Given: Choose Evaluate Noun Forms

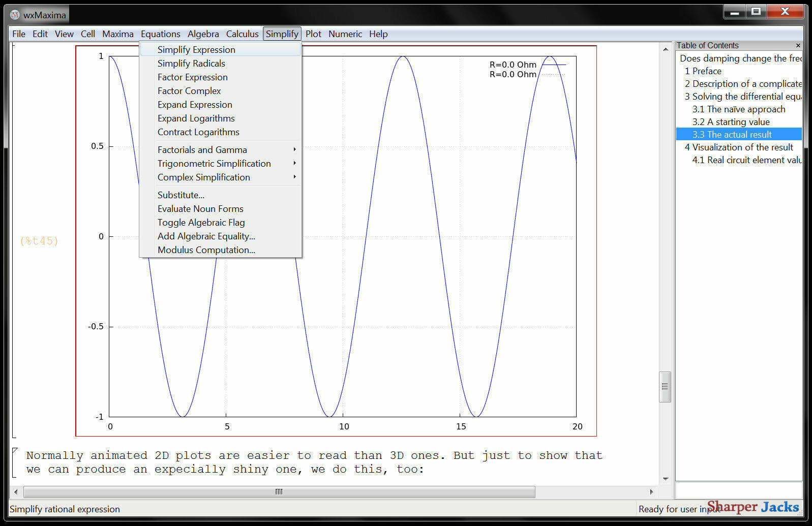Looking at the screenshot, I should [x=221, y=209].
